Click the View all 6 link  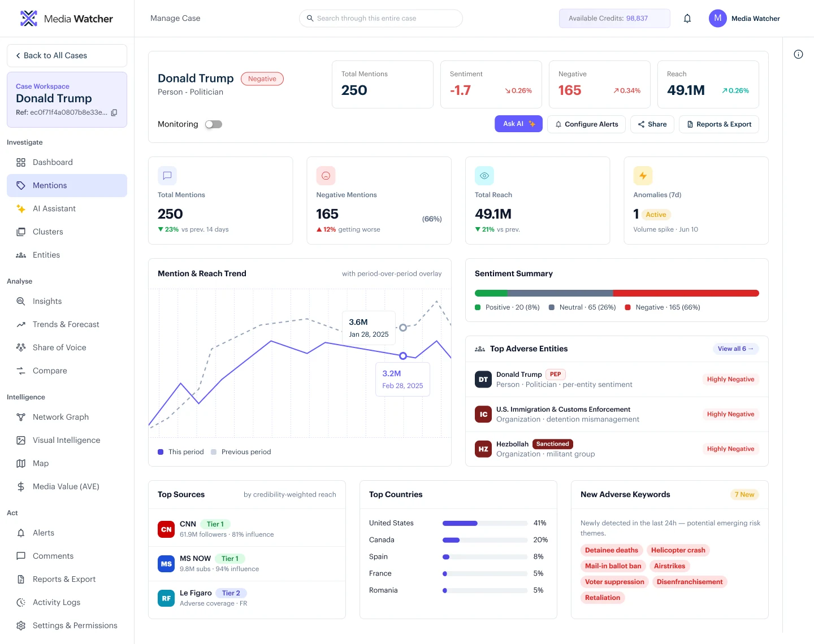click(735, 349)
